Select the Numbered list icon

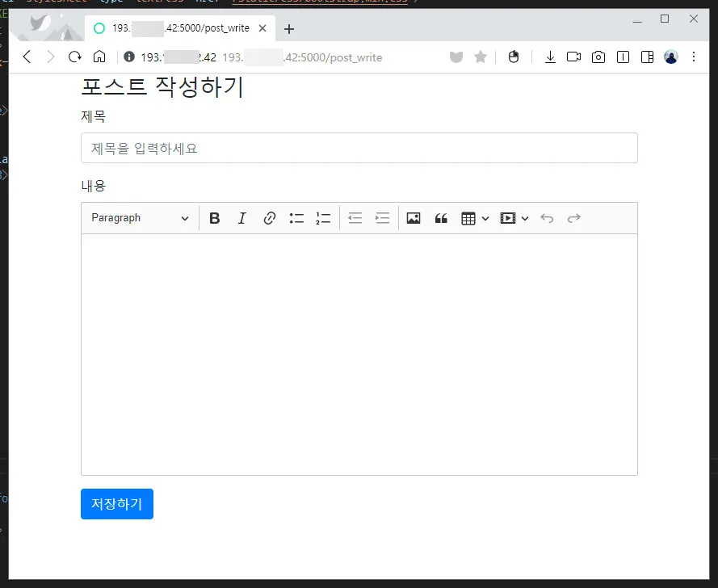pos(323,217)
